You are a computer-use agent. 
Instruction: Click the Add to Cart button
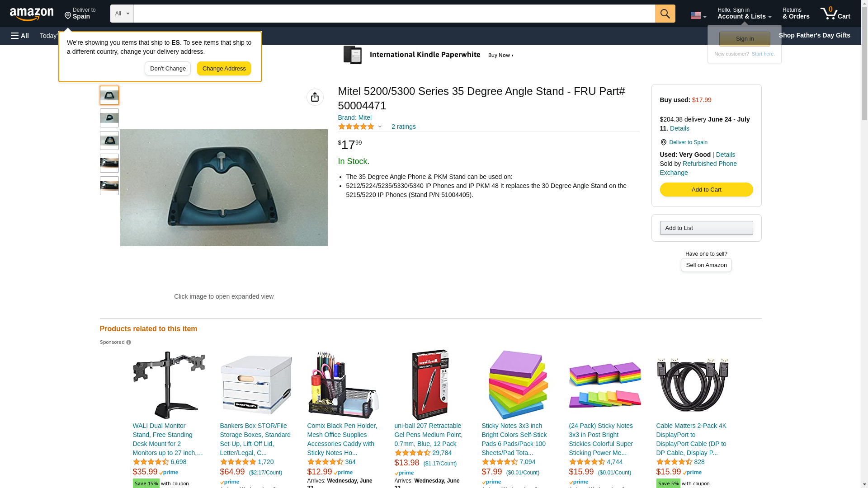[706, 190]
